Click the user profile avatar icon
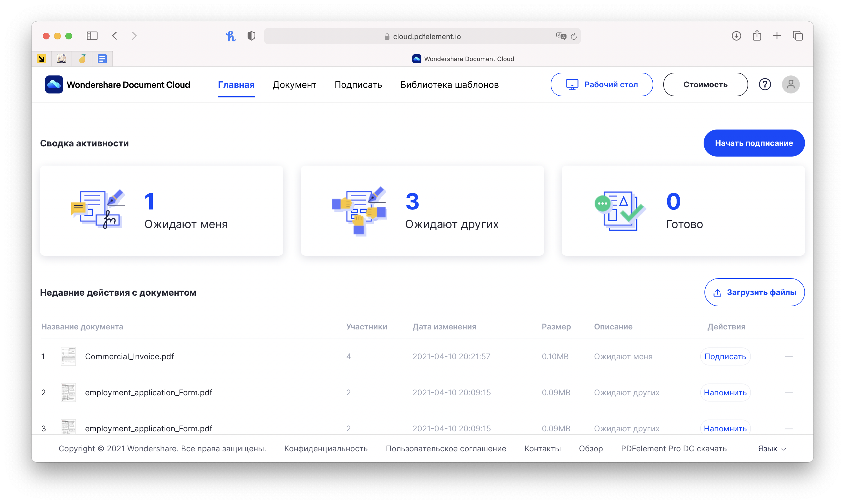The image size is (845, 504). [x=790, y=84]
